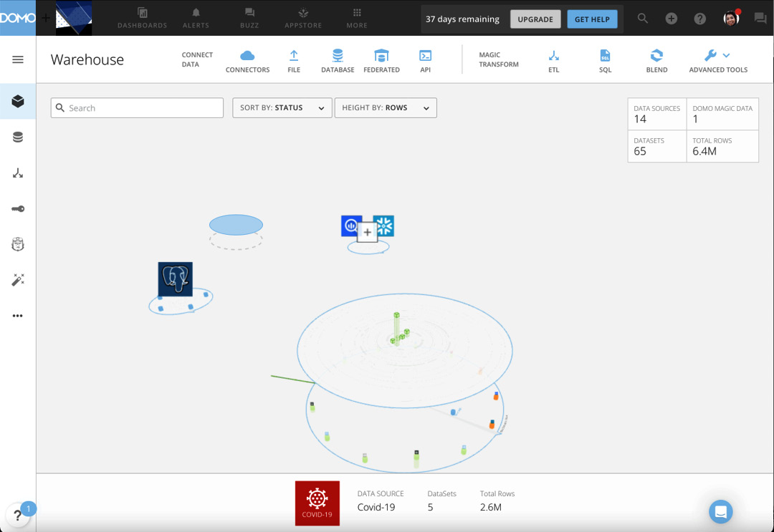Click the Federated data icon
The image size is (774, 532).
coord(381,61)
